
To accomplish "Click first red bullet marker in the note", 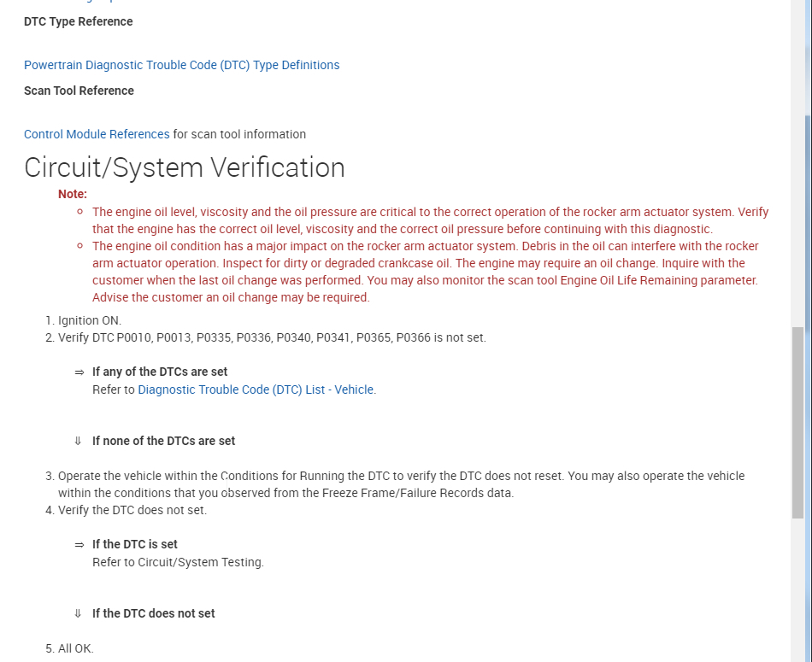I will click(79, 212).
